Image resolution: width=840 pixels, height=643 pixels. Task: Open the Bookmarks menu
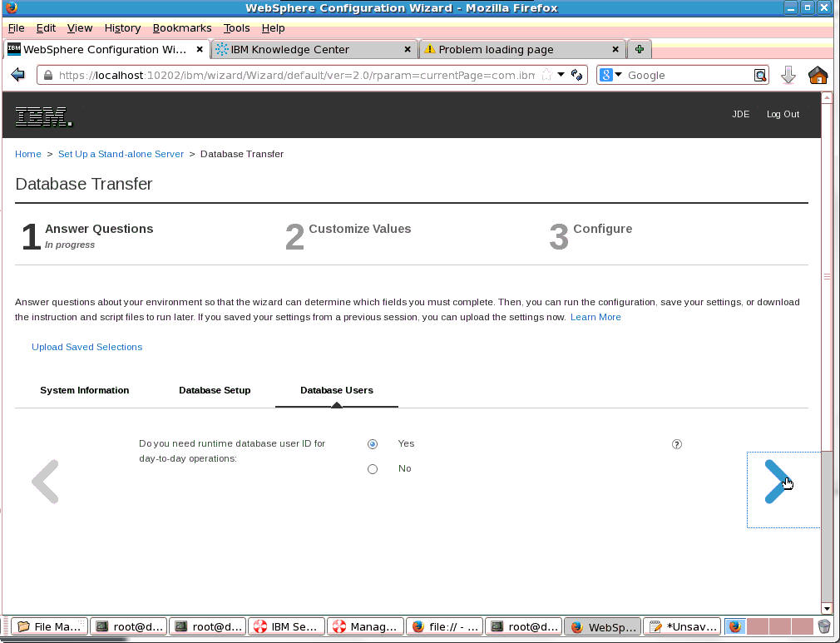(x=182, y=27)
